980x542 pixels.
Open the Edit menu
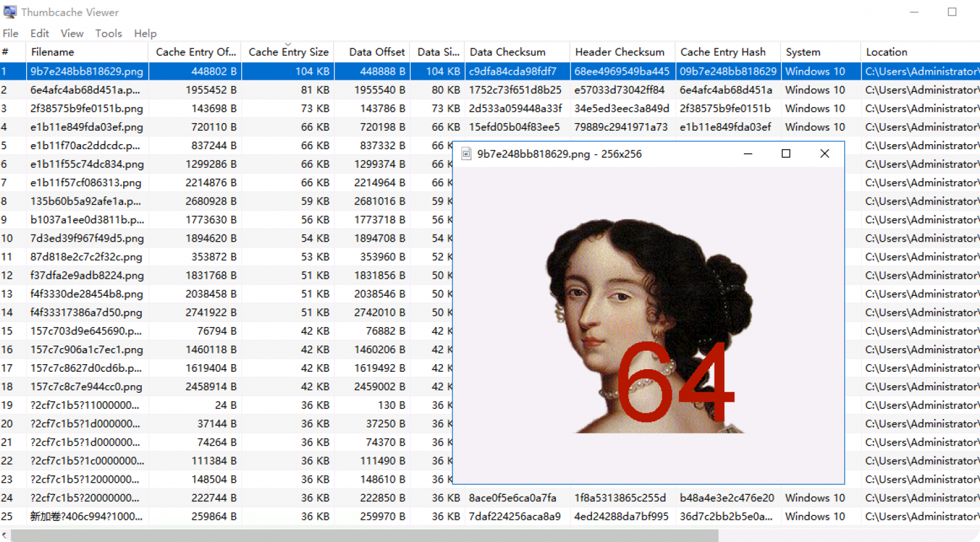click(x=40, y=33)
